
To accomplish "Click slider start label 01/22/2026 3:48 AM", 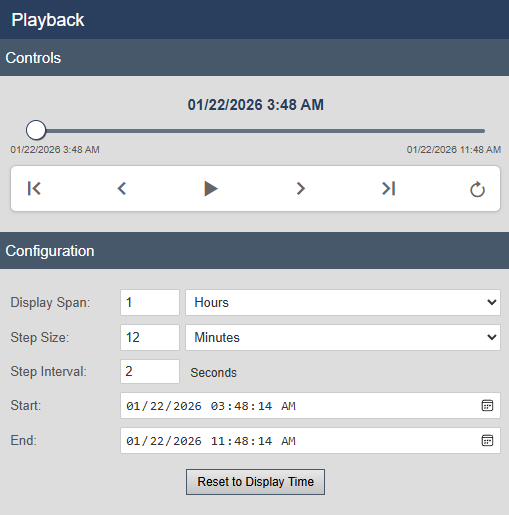I will click(55, 150).
